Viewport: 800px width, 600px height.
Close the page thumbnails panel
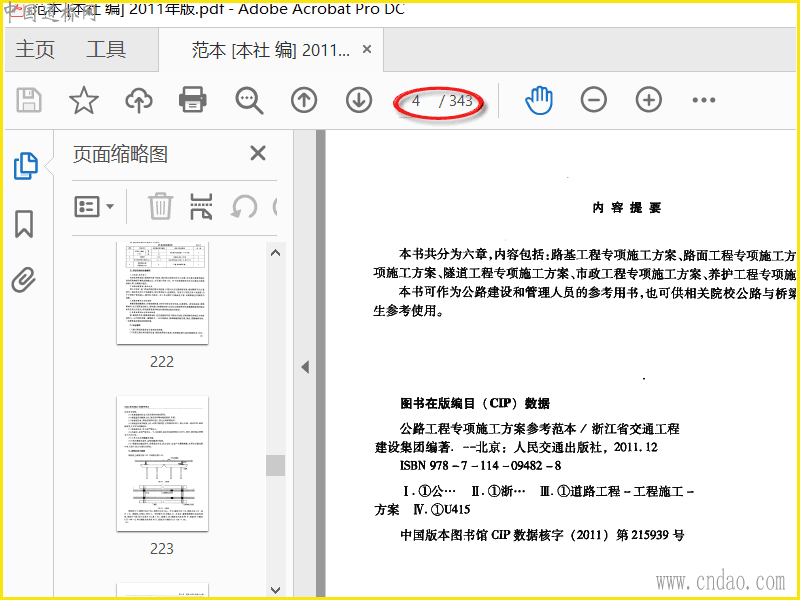[x=258, y=153]
